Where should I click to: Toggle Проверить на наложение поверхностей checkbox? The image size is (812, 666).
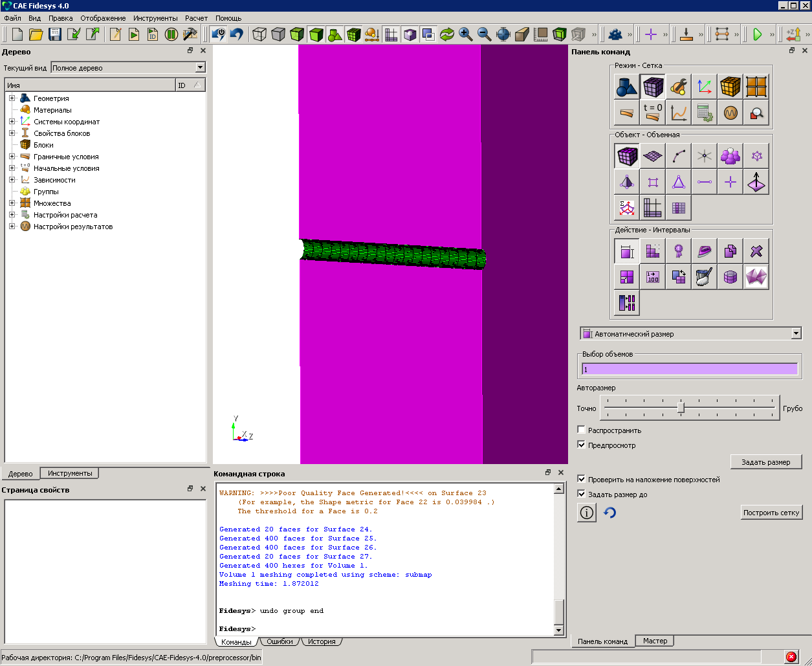coord(581,480)
